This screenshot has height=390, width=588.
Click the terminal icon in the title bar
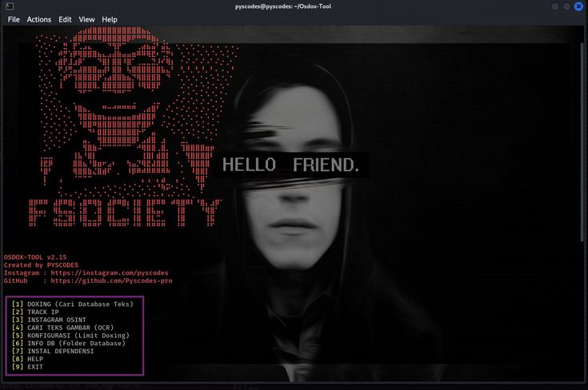(10, 6)
